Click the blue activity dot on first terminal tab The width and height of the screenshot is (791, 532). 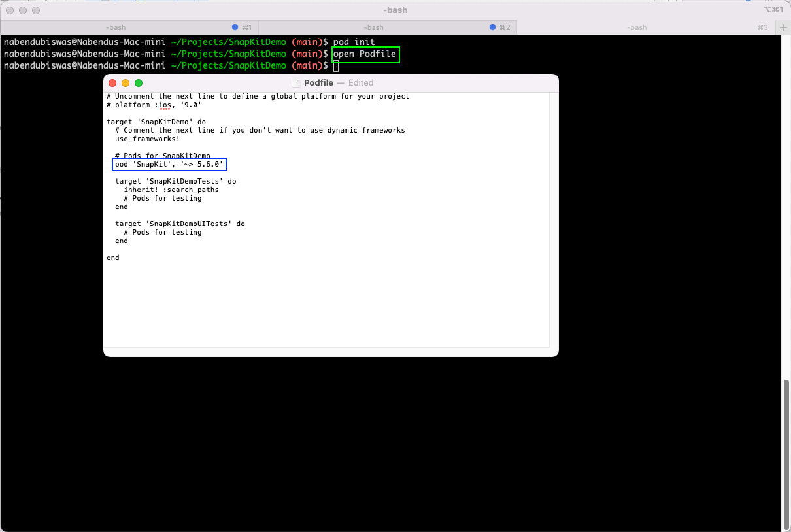pyautogui.click(x=236, y=27)
